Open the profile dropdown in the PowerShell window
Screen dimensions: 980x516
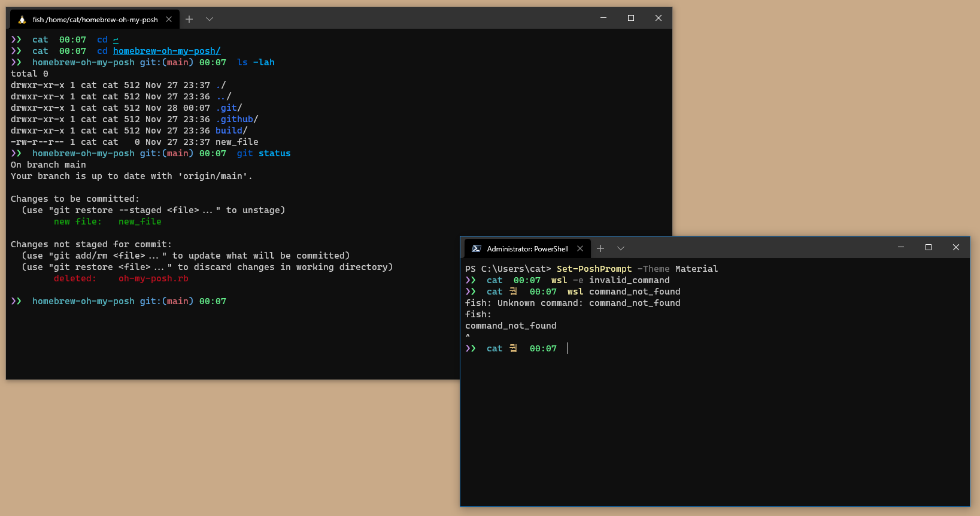click(621, 248)
